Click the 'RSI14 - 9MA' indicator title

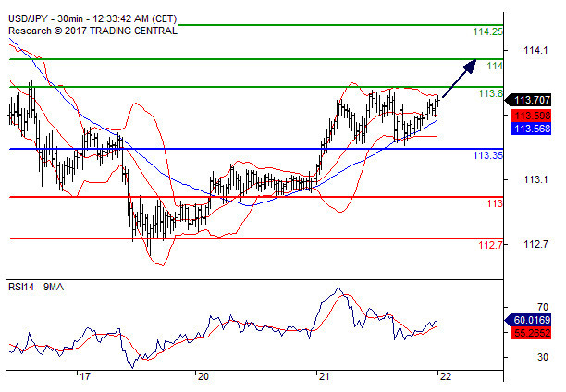(36, 287)
